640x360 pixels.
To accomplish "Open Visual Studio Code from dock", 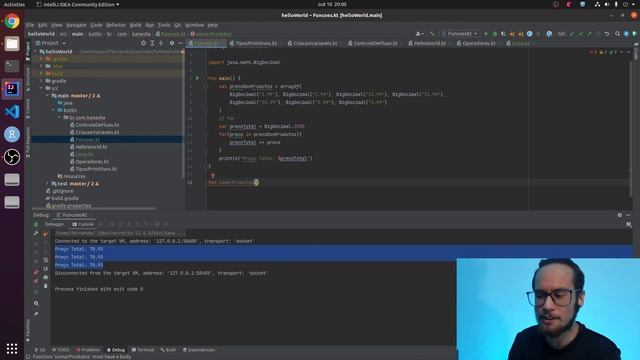I will tap(12, 111).
